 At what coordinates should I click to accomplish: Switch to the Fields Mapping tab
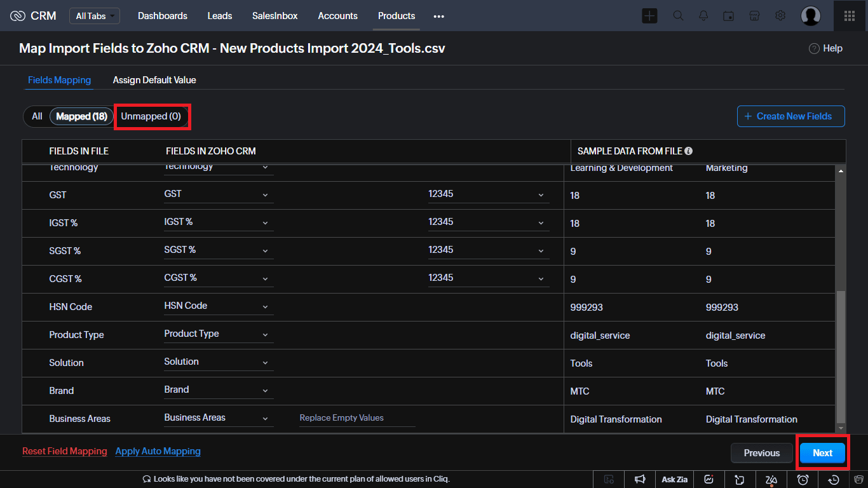pos(59,80)
